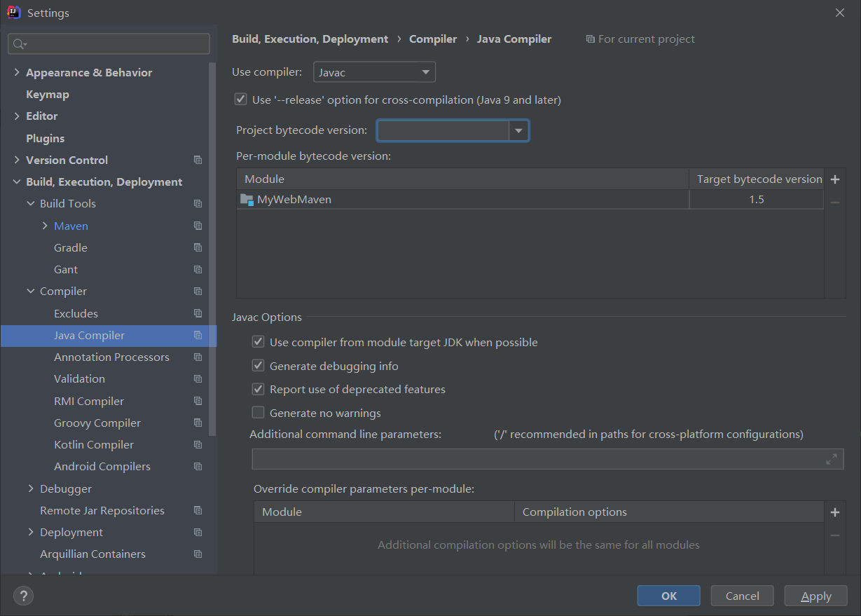
Task: Add a module to per-module bytecode table
Action: (x=835, y=179)
